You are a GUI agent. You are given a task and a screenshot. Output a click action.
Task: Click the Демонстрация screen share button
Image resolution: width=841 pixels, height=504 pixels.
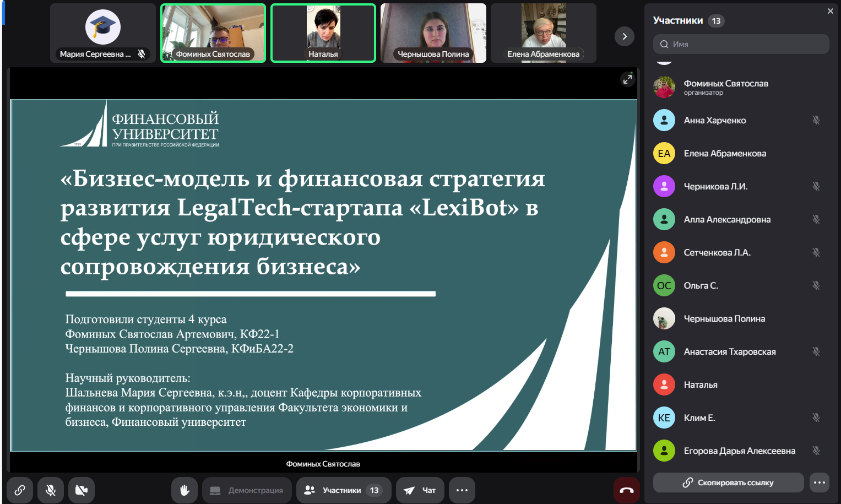point(247,490)
